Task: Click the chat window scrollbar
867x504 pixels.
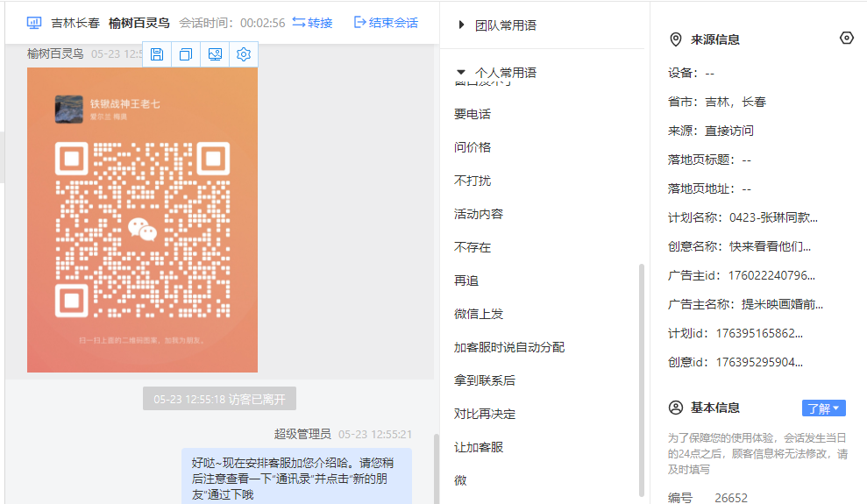Action: (437, 469)
